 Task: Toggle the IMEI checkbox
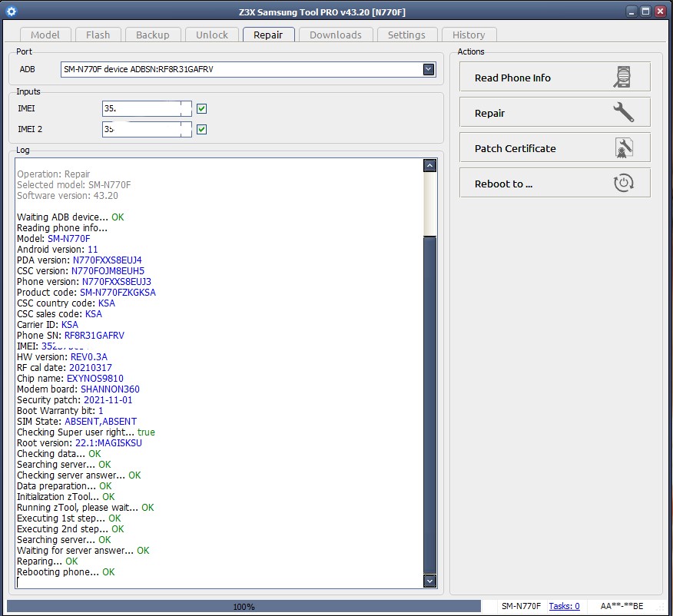click(x=201, y=108)
